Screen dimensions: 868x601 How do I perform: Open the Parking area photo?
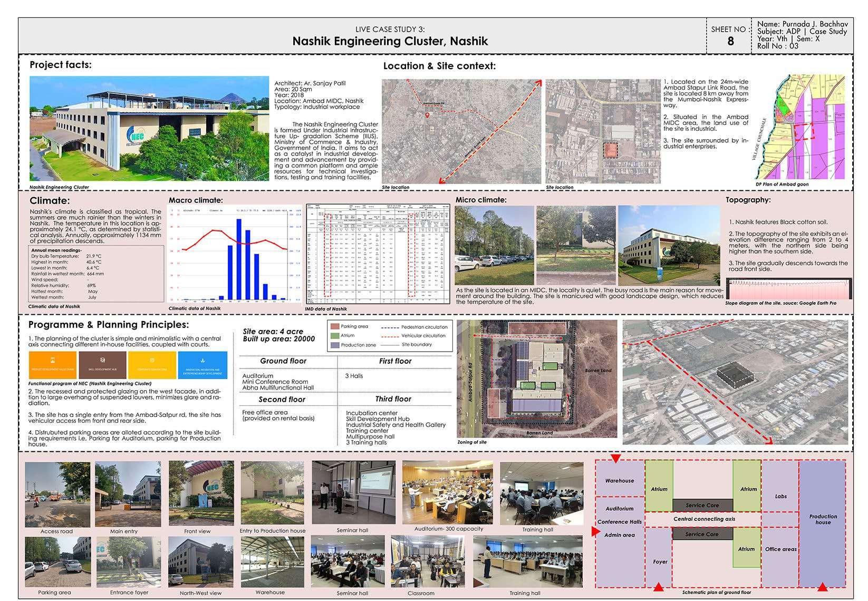57,562
